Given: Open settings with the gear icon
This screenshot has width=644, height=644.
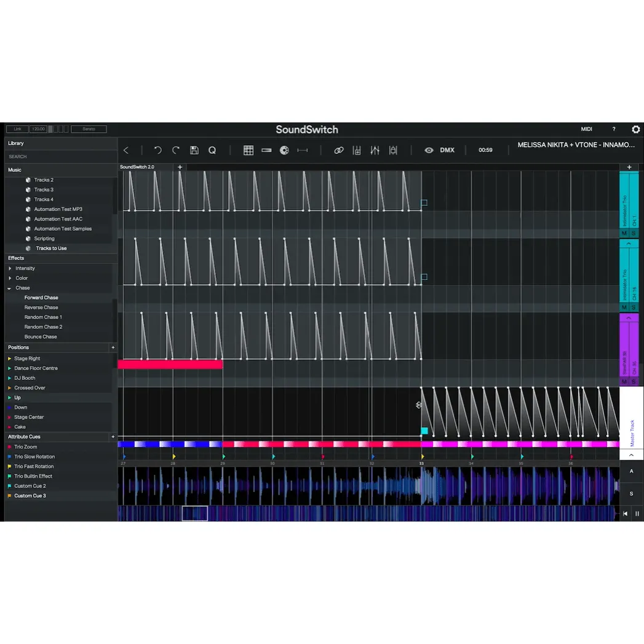Looking at the screenshot, I should click(636, 129).
